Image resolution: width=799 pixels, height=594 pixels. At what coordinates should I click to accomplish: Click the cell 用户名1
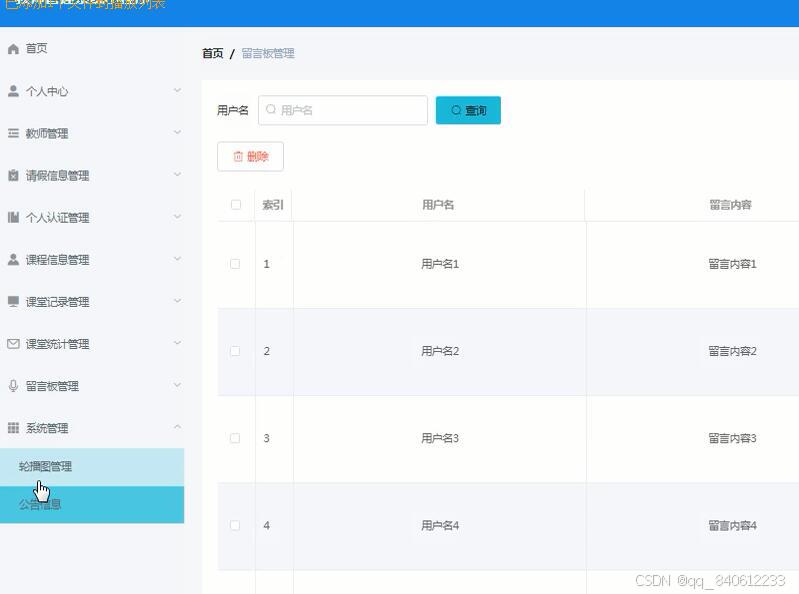tap(440, 264)
